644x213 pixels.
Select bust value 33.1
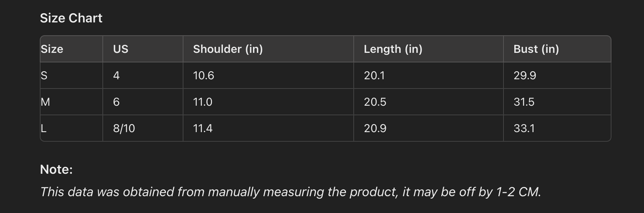pyautogui.click(x=524, y=129)
